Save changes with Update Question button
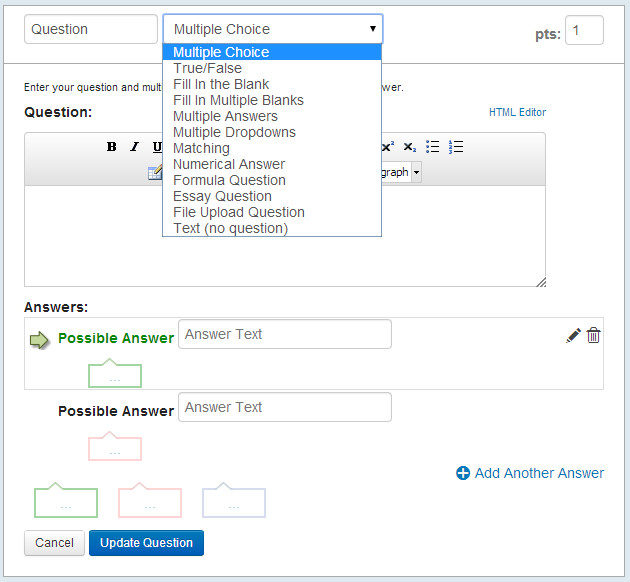 (x=146, y=543)
